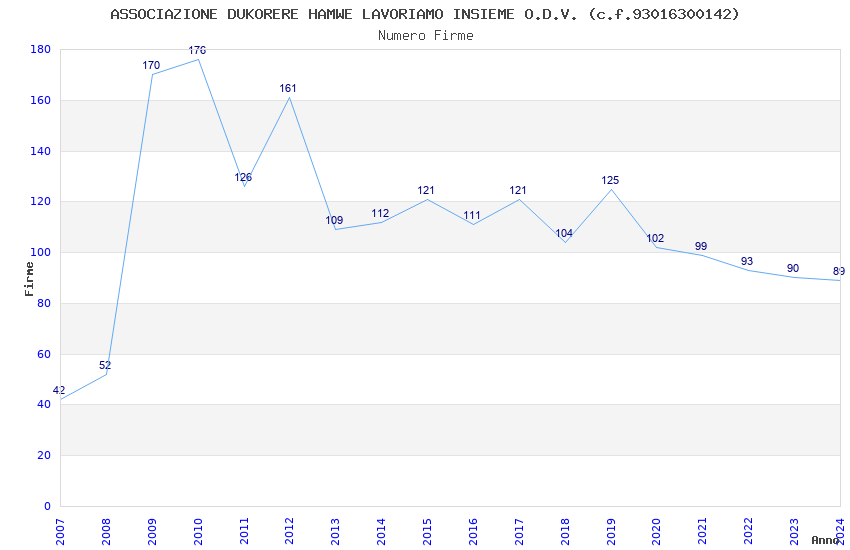Click the 0 y-axis tick value
850x550 pixels.
(47, 506)
